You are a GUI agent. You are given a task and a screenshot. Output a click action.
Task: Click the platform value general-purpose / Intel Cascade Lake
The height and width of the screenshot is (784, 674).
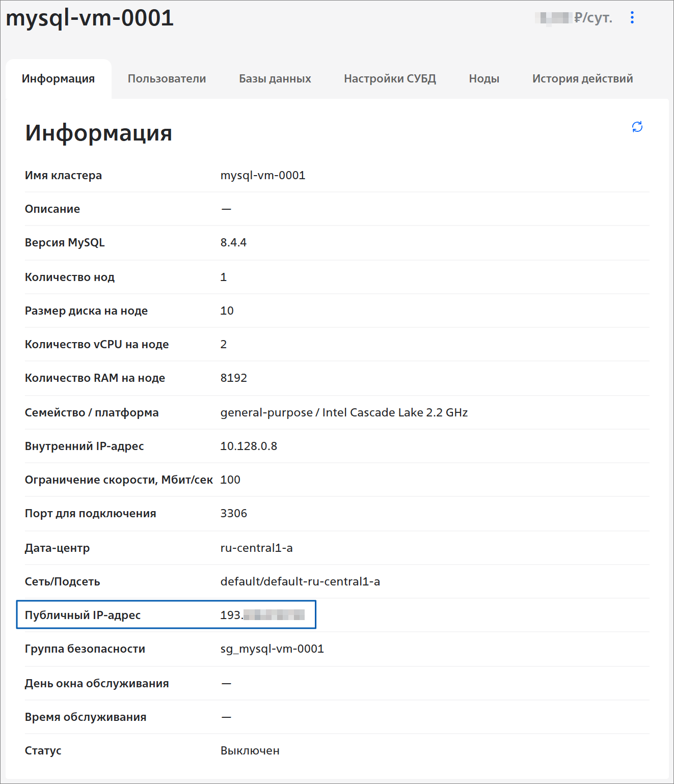344,412
